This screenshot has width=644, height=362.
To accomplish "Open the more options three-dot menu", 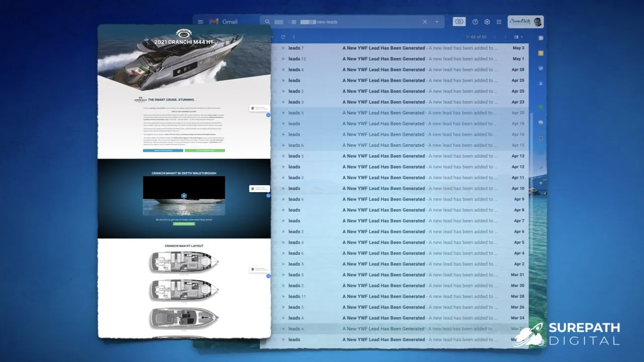I will pos(294,37).
